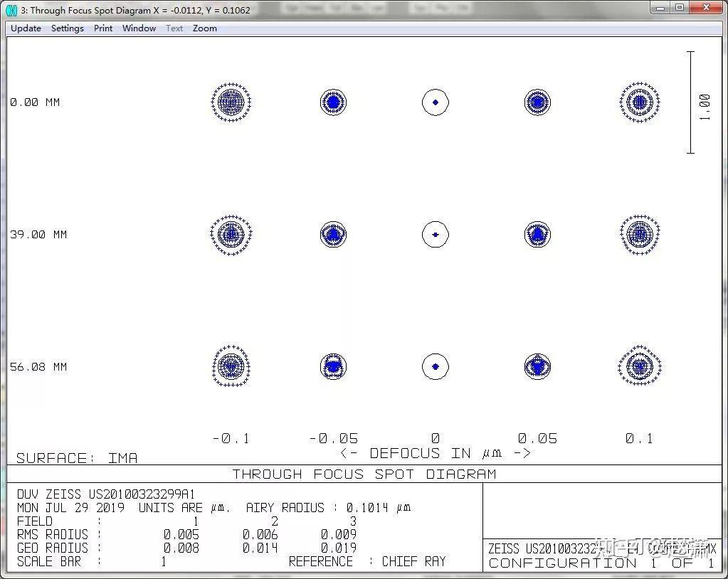Screen dimensions: 728x579
Task: Click the 56.08 MM spot at zero defocus
Action: click(x=436, y=366)
